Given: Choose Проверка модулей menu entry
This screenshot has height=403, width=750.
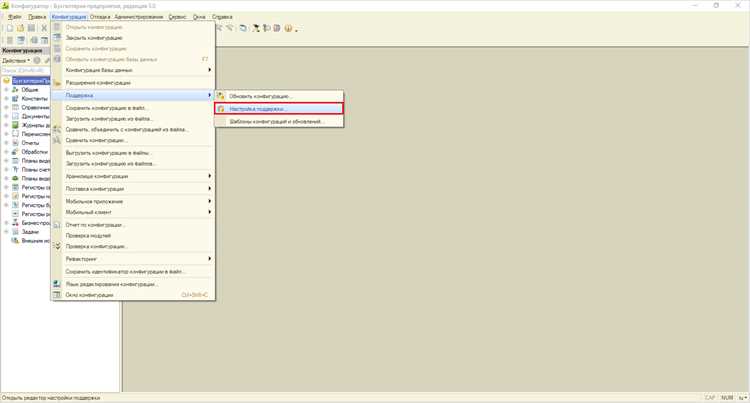Looking at the screenshot, I should click(133, 236).
